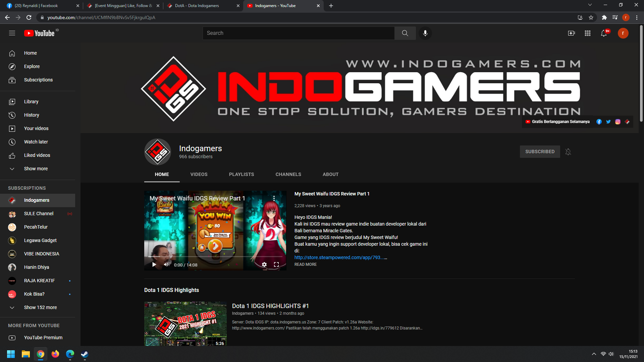
Task: Click the video settings gear icon
Action: (264, 265)
